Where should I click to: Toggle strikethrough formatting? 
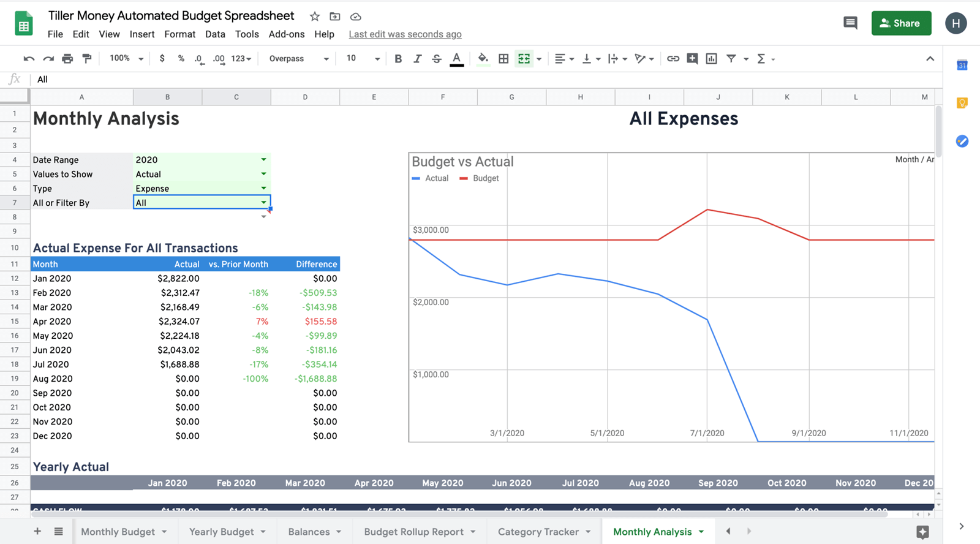(437, 59)
